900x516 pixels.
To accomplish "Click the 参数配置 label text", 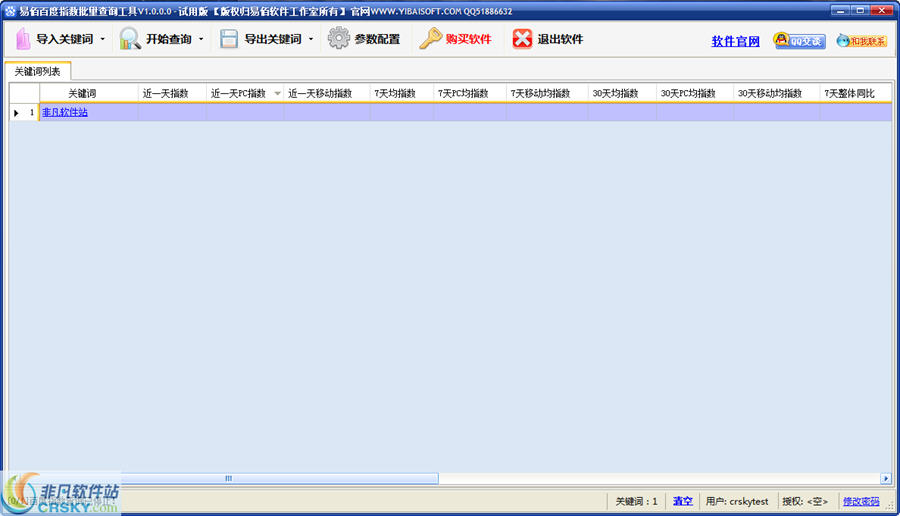I will coord(377,39).
